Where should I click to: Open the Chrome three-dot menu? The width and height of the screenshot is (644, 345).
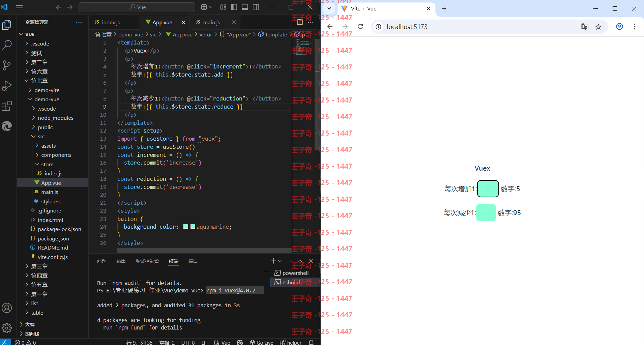635,27
